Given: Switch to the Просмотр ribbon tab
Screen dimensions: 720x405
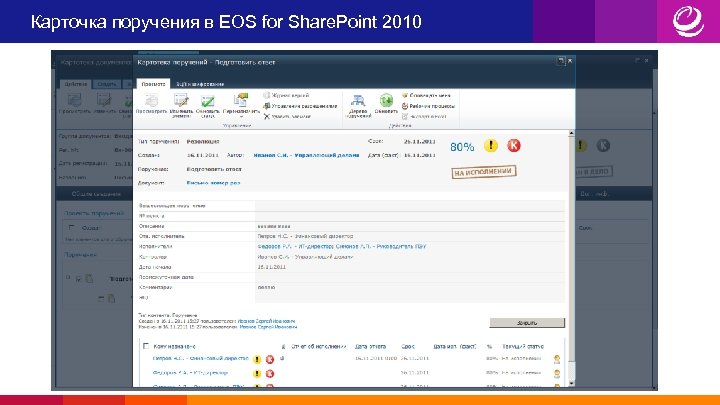Looking at the screenshot, I should [x=153, y=84].
